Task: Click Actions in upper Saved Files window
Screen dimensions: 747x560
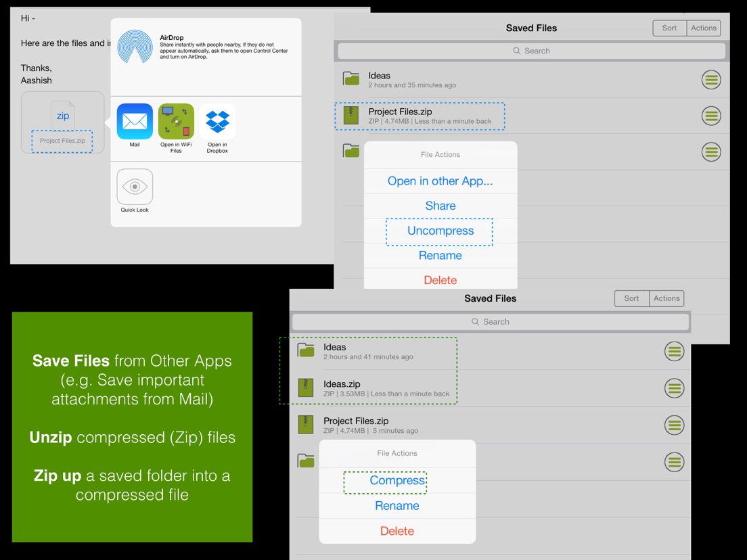Action: 704,28
